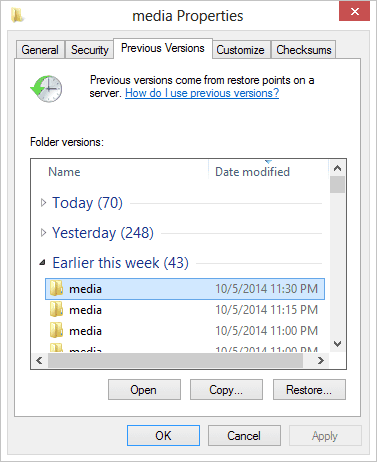Click the vertical scrollbar down arrow
This screenshot has width=377, height=462.
(x=338, y=344)
